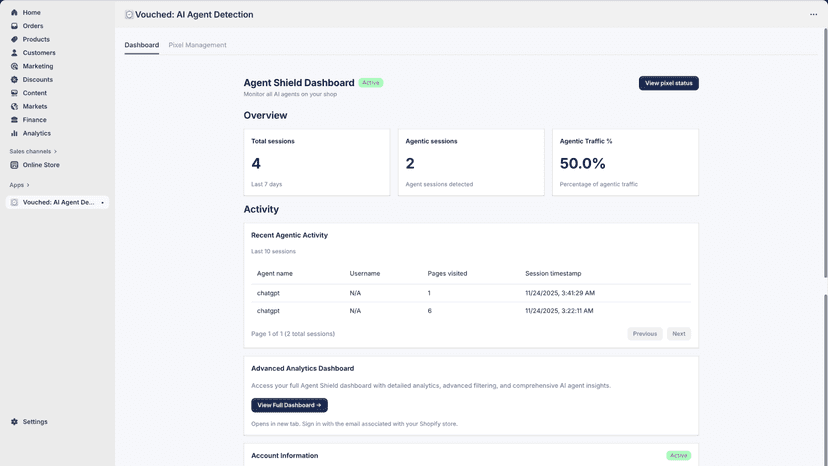Screen dimensions: 828x466
Task: Click chatgpt in the 3:22:11 AM row
Action: click(x=268, y=311)
